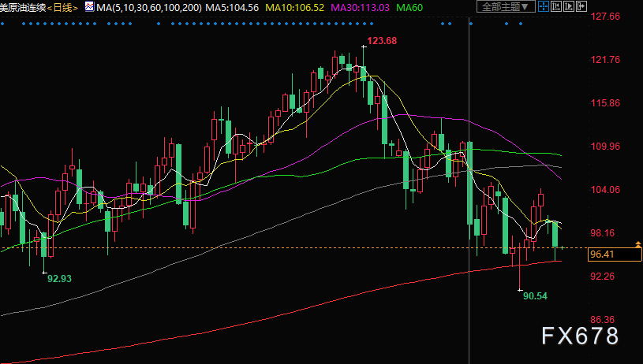Click the long-wick candle at the 90.54 low
The height and width of the screenshot is (364, 643).
click(520, 266)
